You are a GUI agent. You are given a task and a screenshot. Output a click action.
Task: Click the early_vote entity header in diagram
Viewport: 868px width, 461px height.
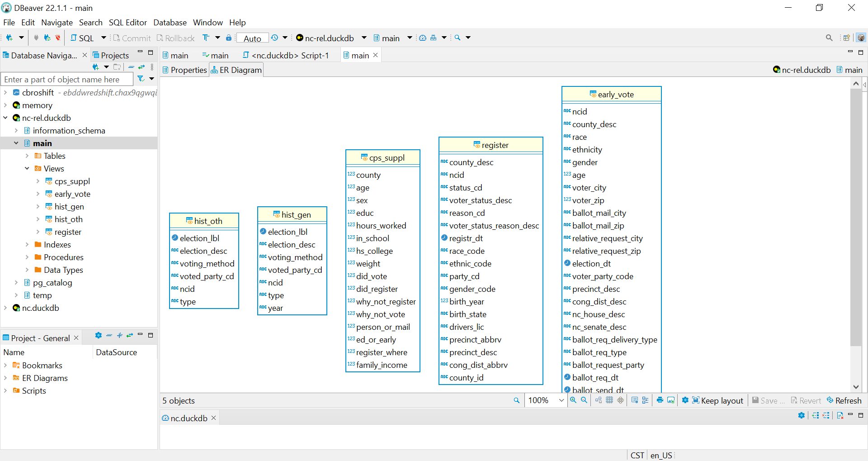612,94
